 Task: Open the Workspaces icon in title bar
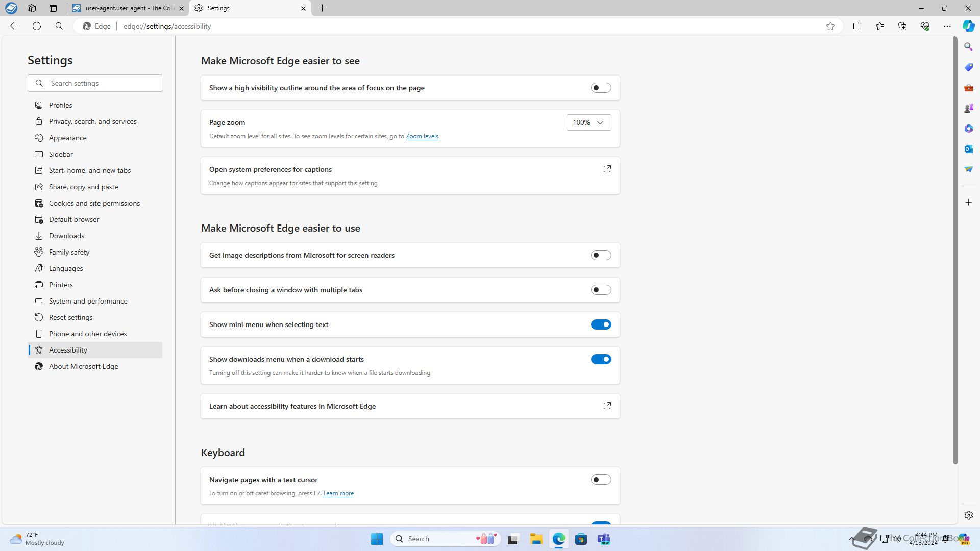(x=32, y=8)
